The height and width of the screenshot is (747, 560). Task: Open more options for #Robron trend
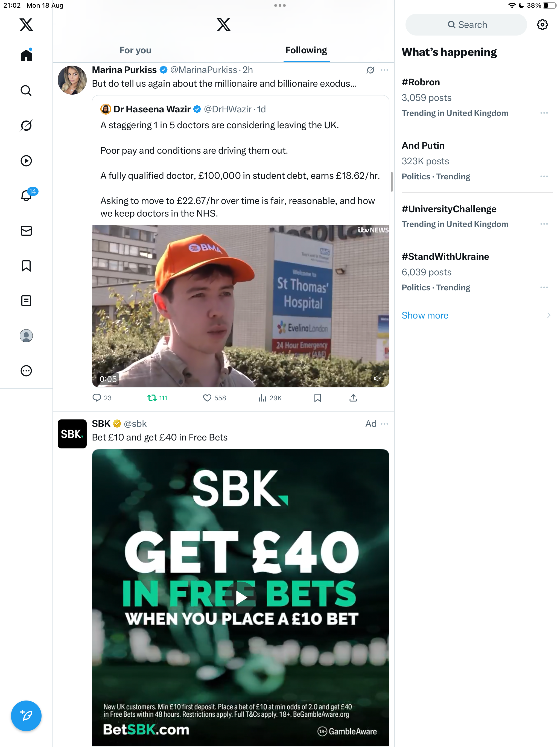pos(544,113)
